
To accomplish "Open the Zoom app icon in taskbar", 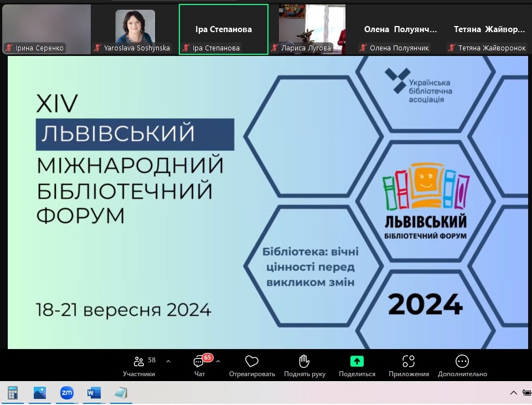I will 66,392.
